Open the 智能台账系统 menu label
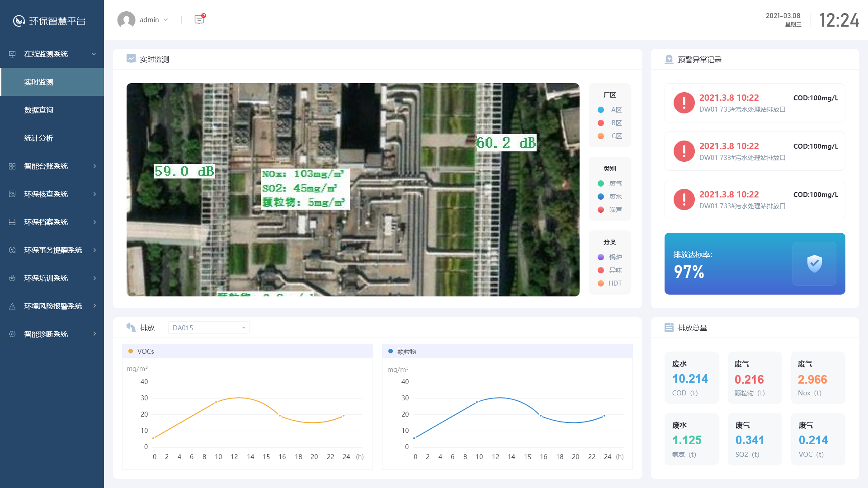Screen dimensions: 868x488 [x=46, y=166]
